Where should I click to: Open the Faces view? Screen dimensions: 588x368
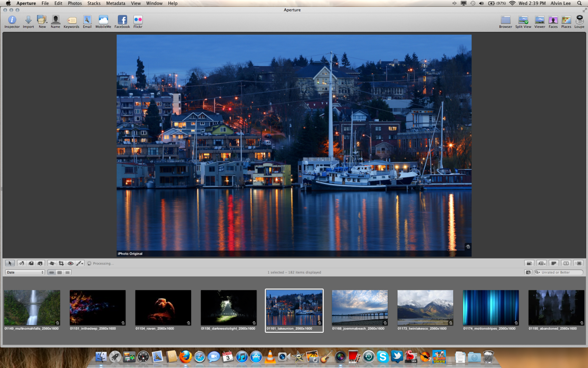pyautogui.click(x=553, y=21)
